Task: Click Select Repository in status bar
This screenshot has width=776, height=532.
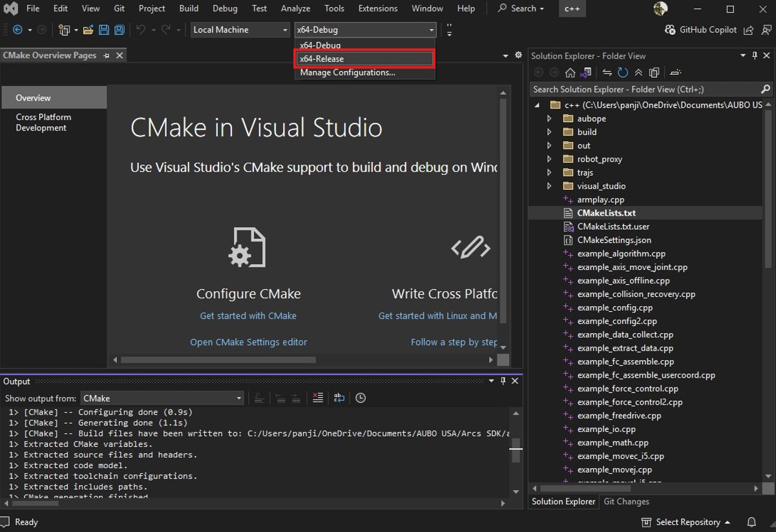Action: [x=686, y=522]
